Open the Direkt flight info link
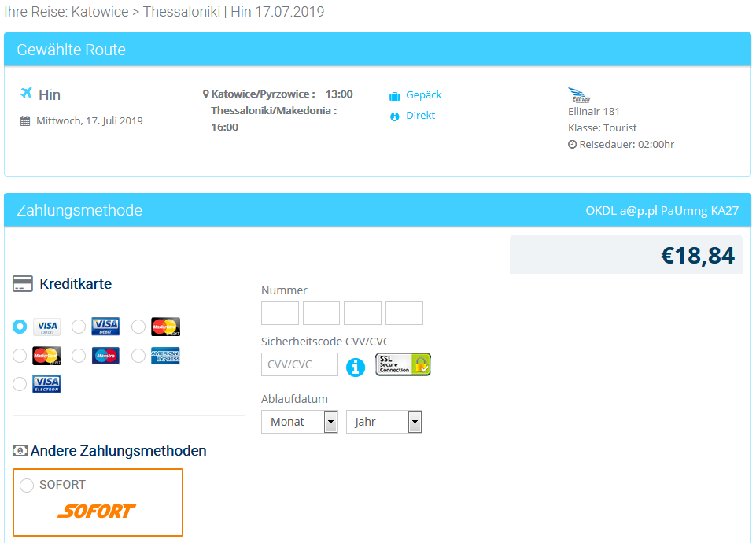The height and width of the screenshot is (543, 756). tap(420, 116)
